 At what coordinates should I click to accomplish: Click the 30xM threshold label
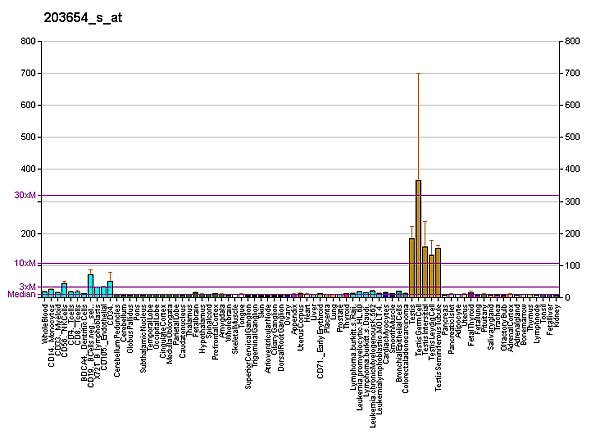[24, 195]
